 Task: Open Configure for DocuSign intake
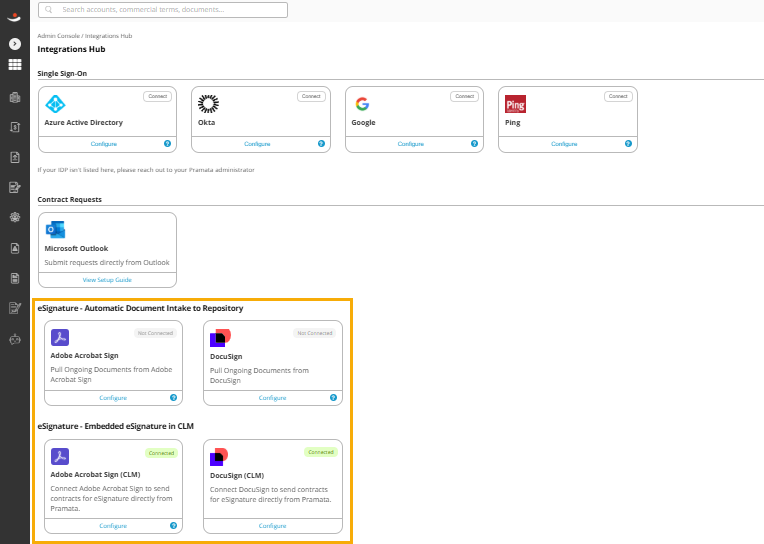(272, 398)
